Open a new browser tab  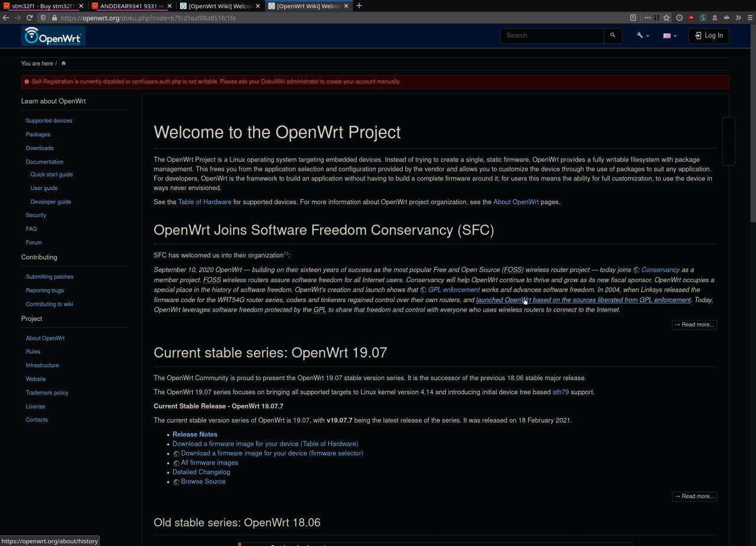tap(359, 6)
